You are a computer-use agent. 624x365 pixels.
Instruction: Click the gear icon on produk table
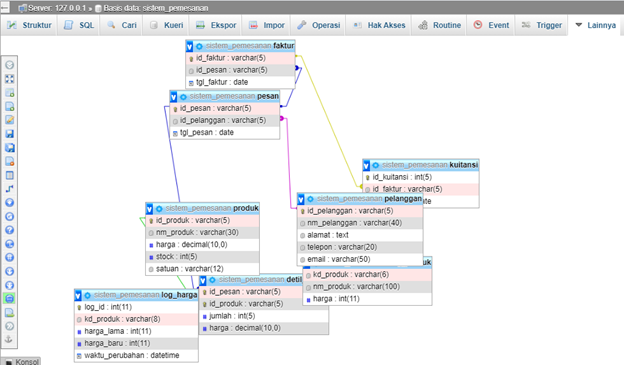pos(159,209)
